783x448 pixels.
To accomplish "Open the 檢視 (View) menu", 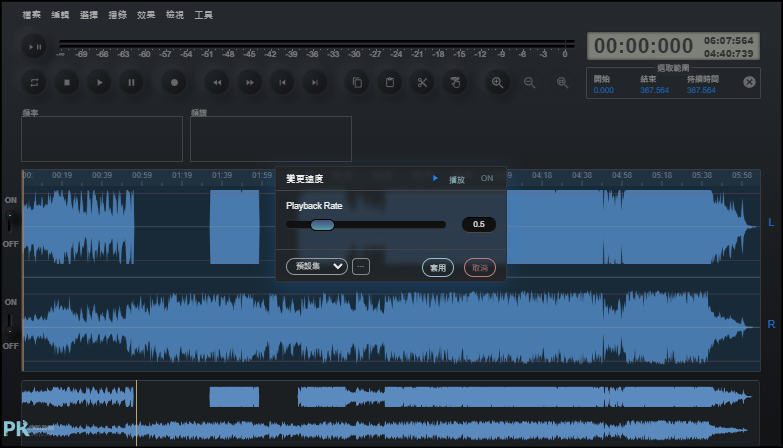I will pyautogui.click(x=175, y=15).
